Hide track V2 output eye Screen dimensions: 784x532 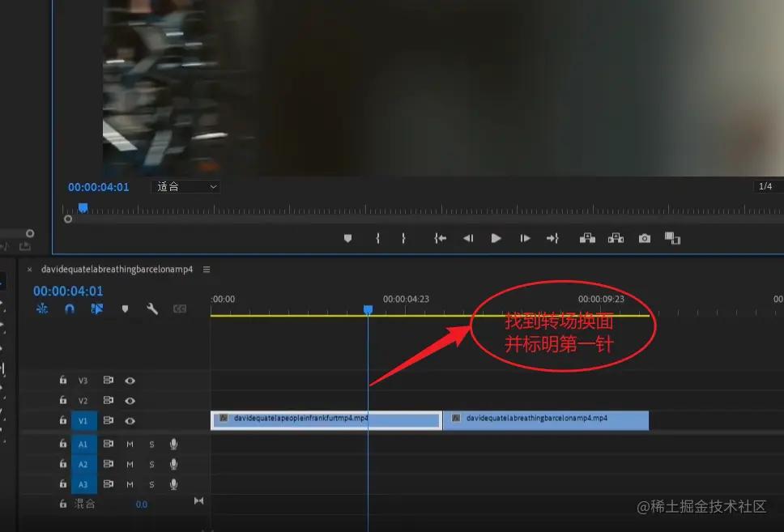click(x=130, y=401)
